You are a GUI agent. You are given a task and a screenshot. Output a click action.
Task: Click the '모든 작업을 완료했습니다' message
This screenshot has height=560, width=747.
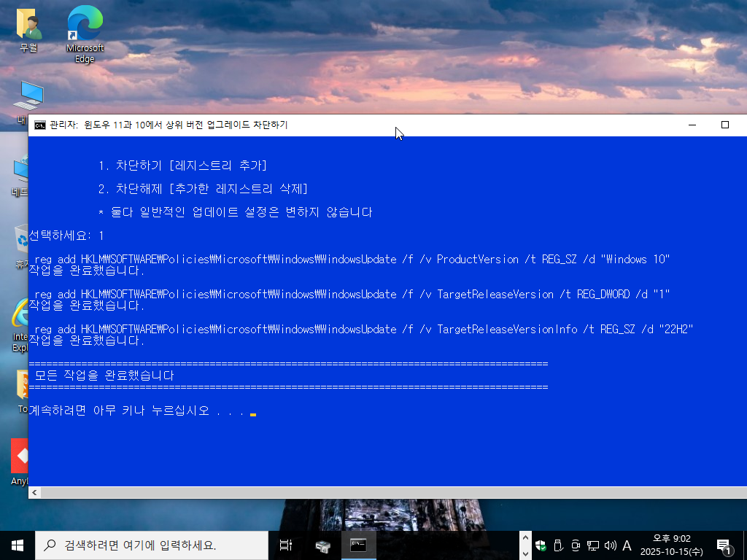(104, 376)
